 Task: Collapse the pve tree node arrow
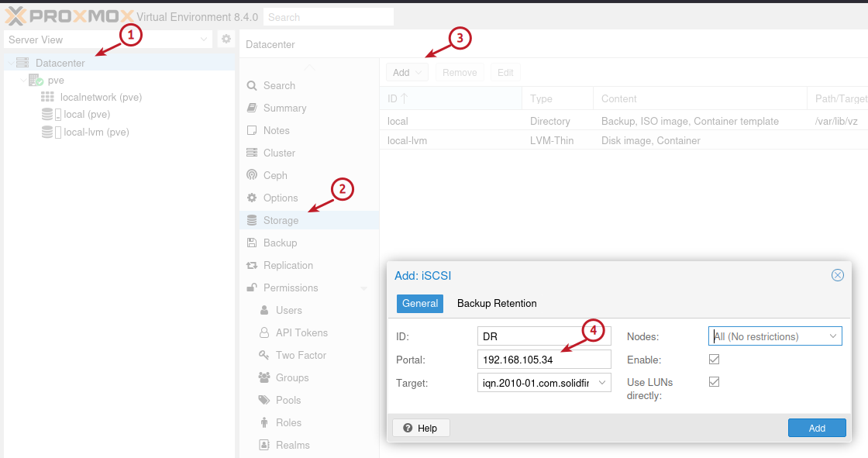(23, 81)
